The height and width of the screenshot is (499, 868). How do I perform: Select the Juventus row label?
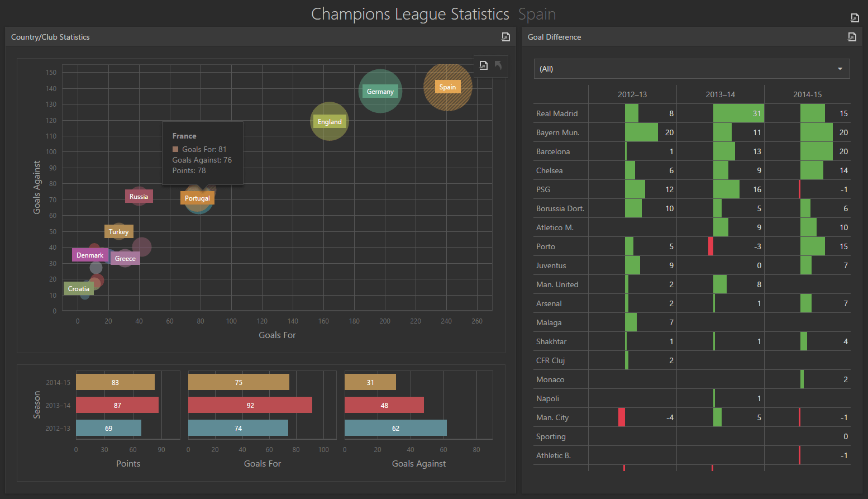point(551,265)
